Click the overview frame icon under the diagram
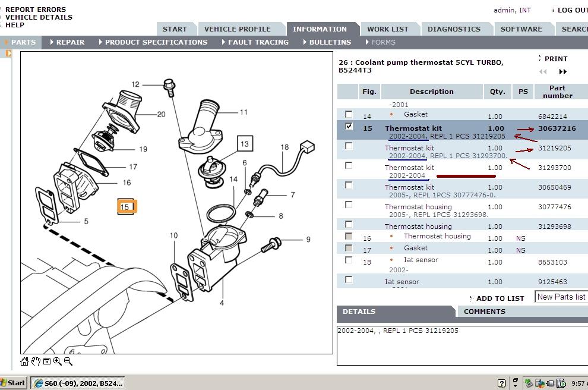The image size is (588, 390). pyautogui.click(x=46, y=361)
